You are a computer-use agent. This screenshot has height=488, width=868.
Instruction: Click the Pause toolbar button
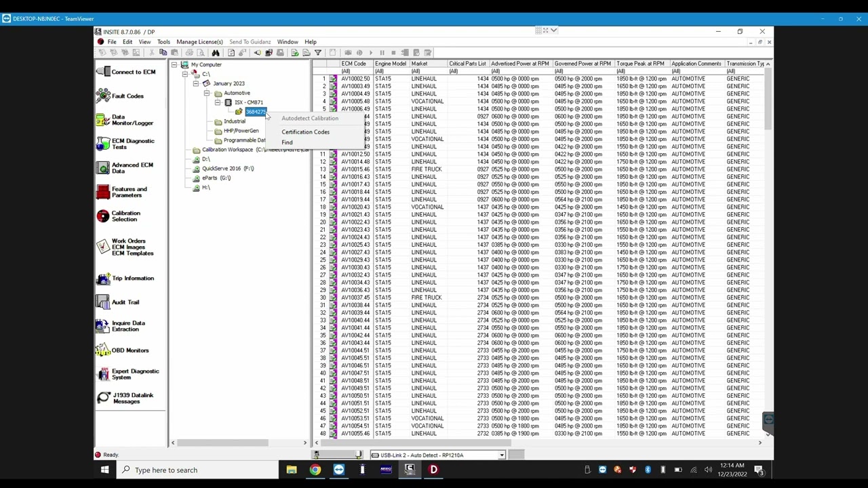382,53
